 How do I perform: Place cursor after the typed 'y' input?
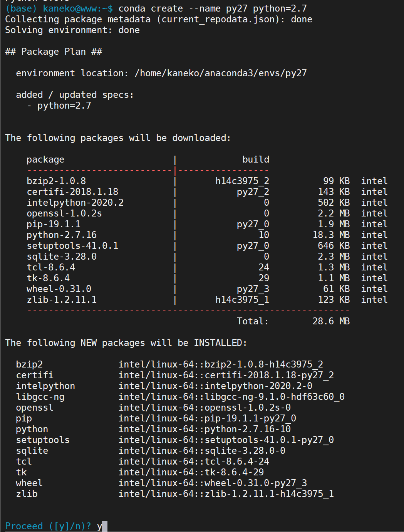click(105, 526)
